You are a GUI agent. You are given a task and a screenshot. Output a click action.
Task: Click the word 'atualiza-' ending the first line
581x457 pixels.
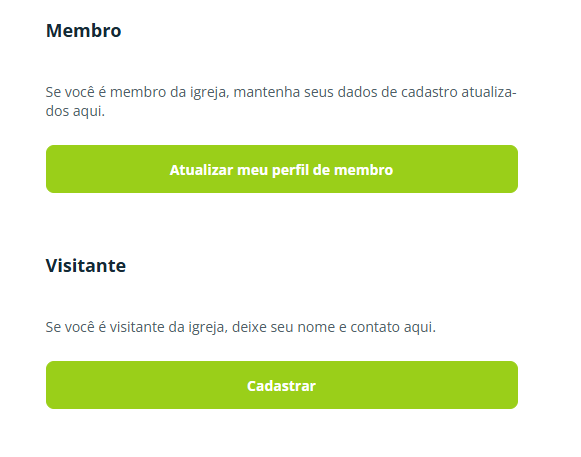point(489,92)
